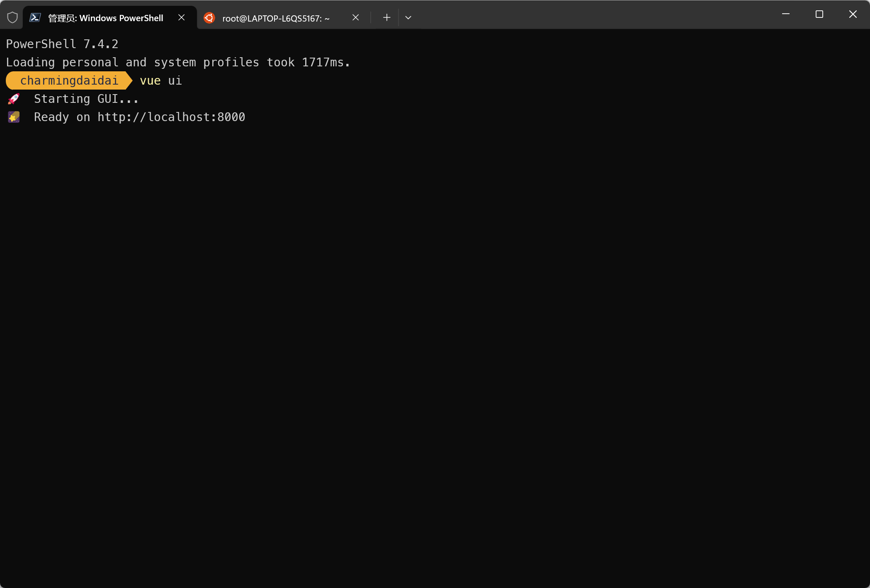Click the PowerShell icon in first tab

(x=35, y=17)
